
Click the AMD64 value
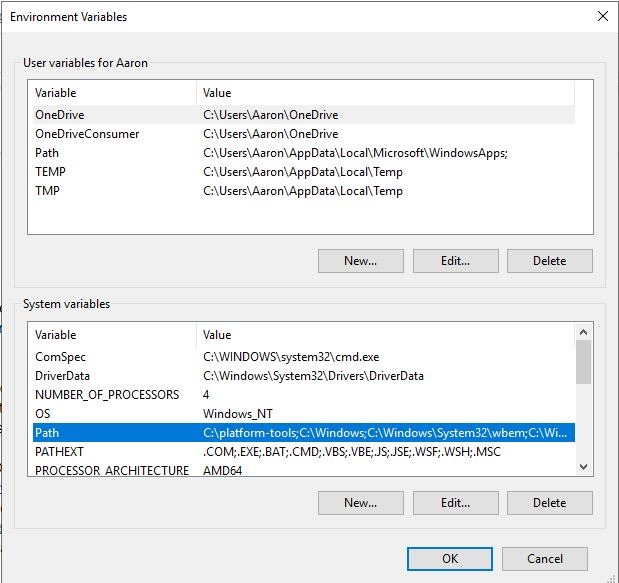pyautogui.click(x=222, y=471)
